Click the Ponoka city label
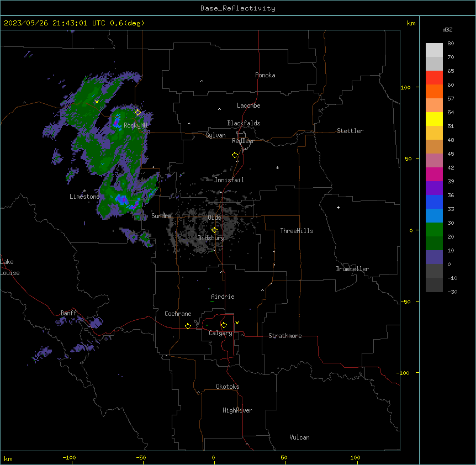Viewport: 476px width, 465px height. (265, 75)
